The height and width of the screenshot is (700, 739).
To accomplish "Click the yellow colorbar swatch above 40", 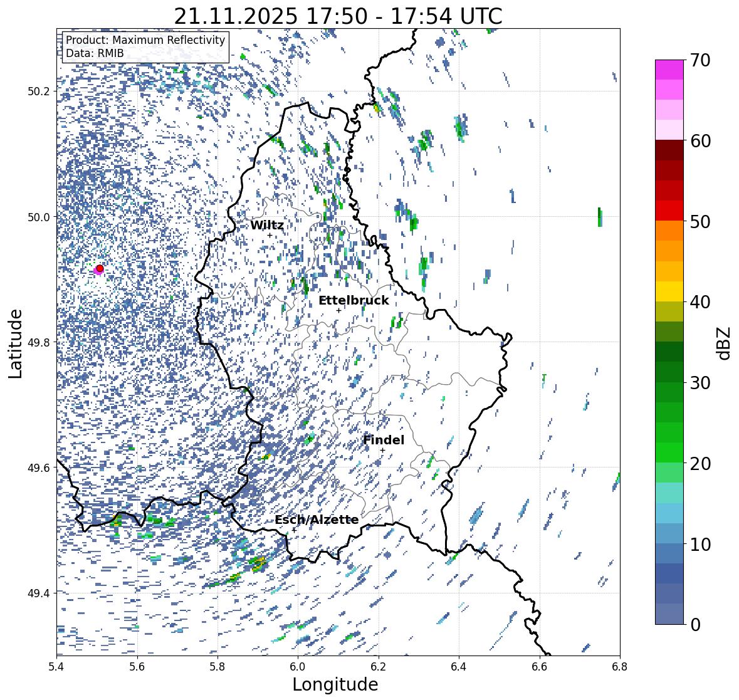I will (x=669, y=291).
